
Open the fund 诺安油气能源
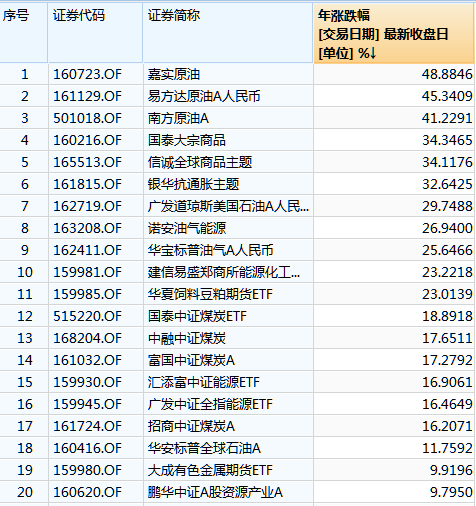187,228
